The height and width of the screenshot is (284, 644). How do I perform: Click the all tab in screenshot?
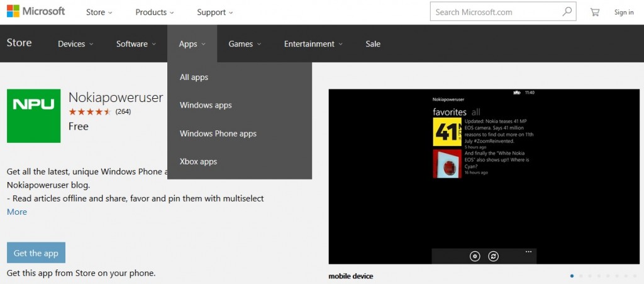tap(475, 112)
